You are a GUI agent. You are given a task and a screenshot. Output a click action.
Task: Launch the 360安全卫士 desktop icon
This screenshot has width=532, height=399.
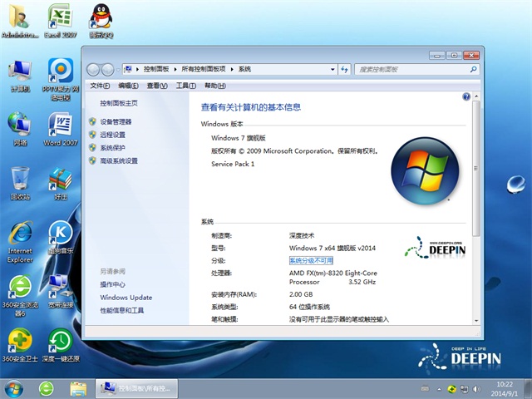pos(20,343)
